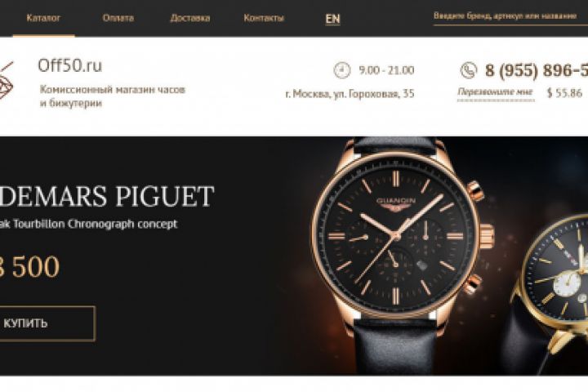The height and width of the screenshot is (392, 588).
Task: Call the 8 (955) phone number
Action: [537, 70]
